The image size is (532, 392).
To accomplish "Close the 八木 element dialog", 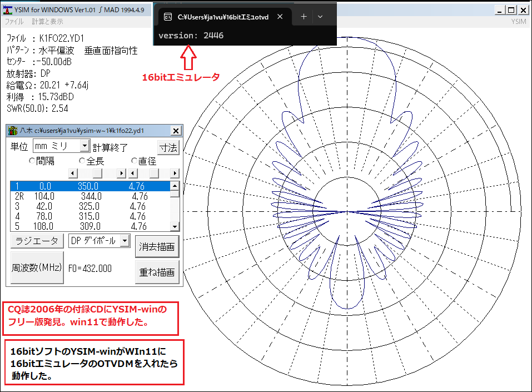I will click(x=176, y=131).
